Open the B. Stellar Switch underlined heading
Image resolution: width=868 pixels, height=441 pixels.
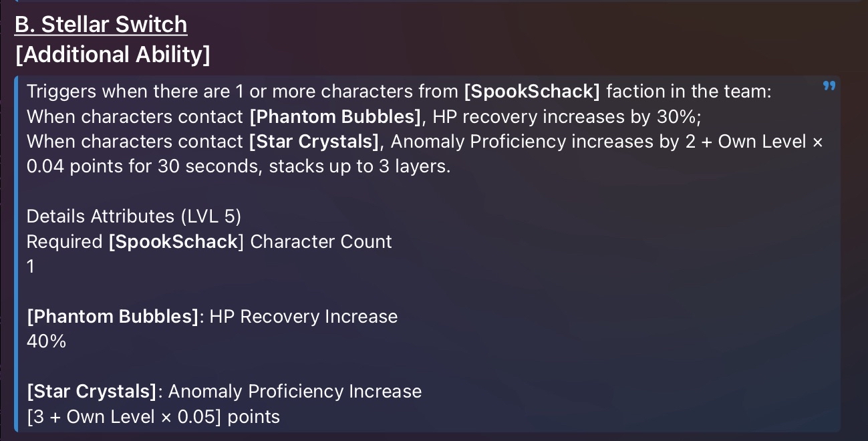pyautogui.click(x=101, y=25)
